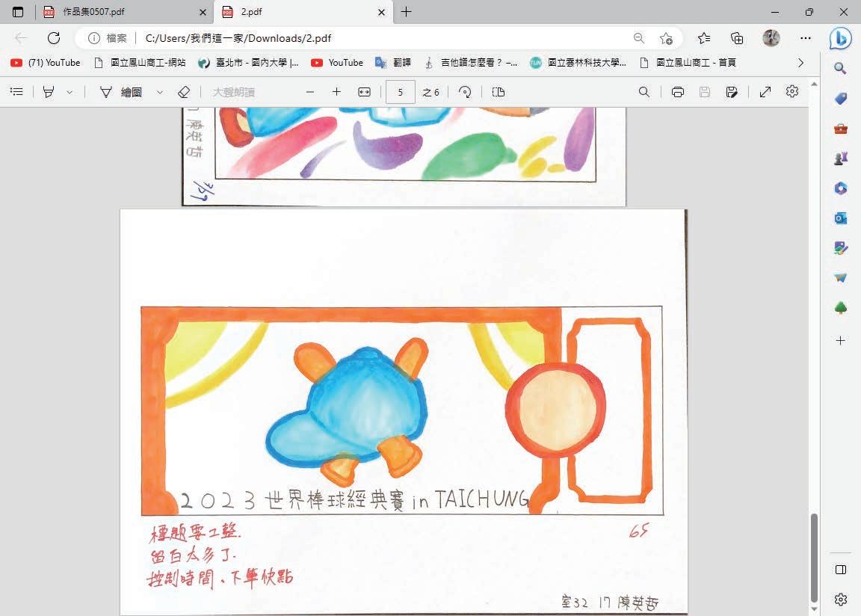861x616 pixels.
Task: Click the scrollbar up arrow
Action: pos(814,84)
